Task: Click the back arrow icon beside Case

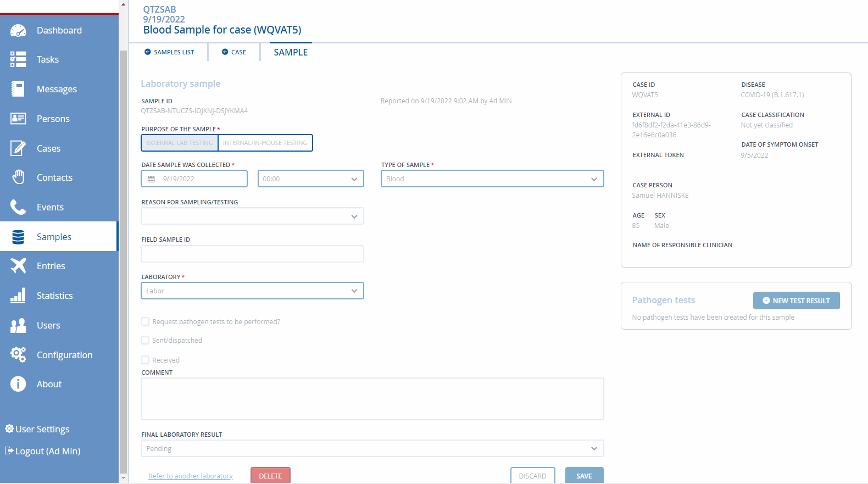Action: (x=225, y=52)
